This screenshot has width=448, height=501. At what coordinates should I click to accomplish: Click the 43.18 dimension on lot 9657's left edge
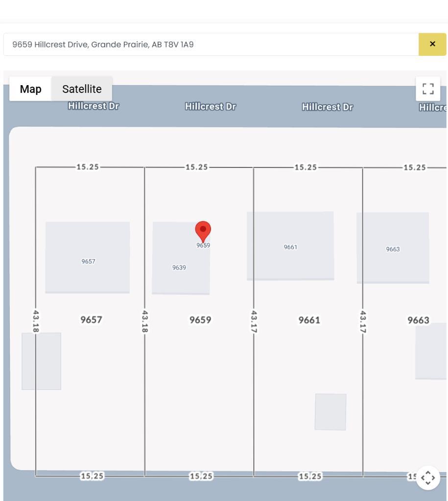point(36,321)
